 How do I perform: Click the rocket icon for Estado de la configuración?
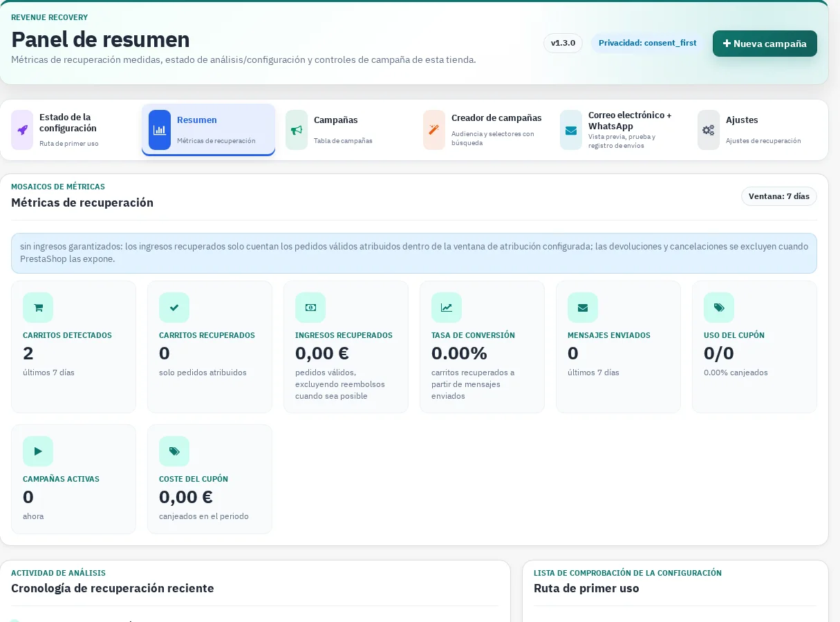pos(22,130)
